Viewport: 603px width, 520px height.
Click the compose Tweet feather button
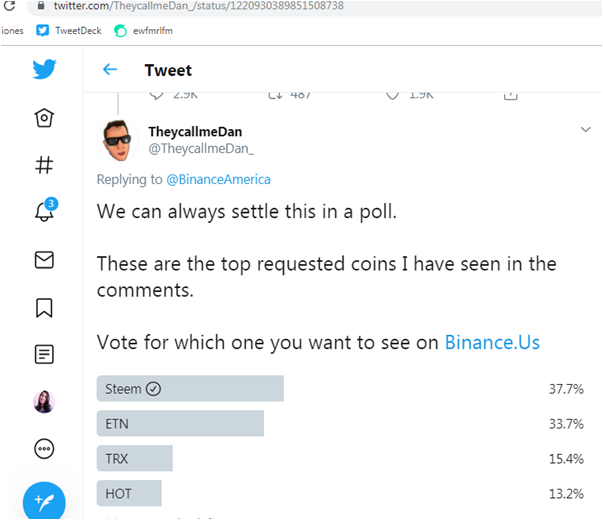44,502
